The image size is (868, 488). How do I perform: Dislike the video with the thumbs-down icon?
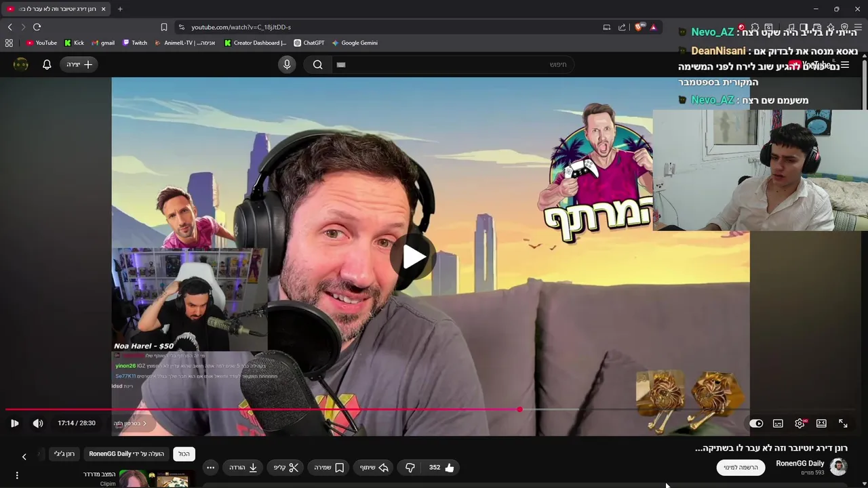tap(410, 468)
